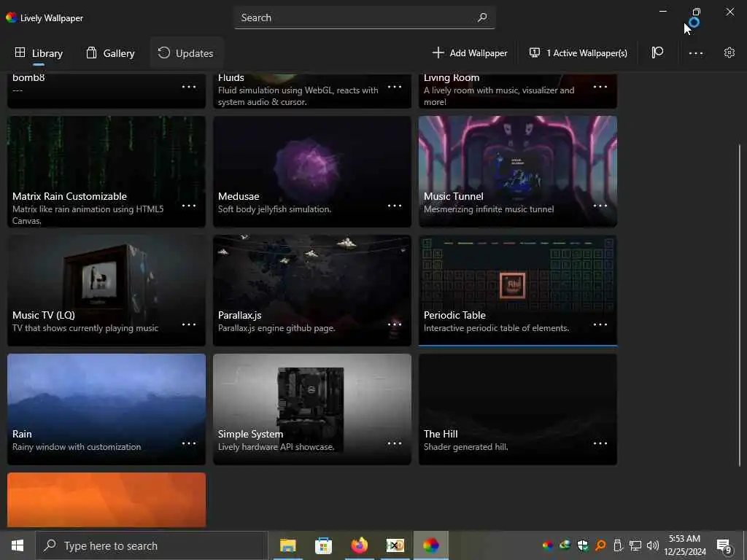Click the 'bomb8' wallpaper title text

(x=28, y=77)
